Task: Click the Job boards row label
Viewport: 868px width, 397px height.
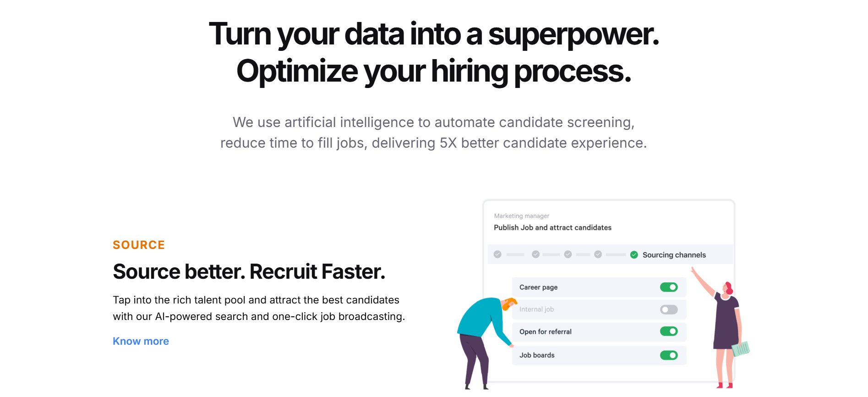Action: (x=537, y=355)
